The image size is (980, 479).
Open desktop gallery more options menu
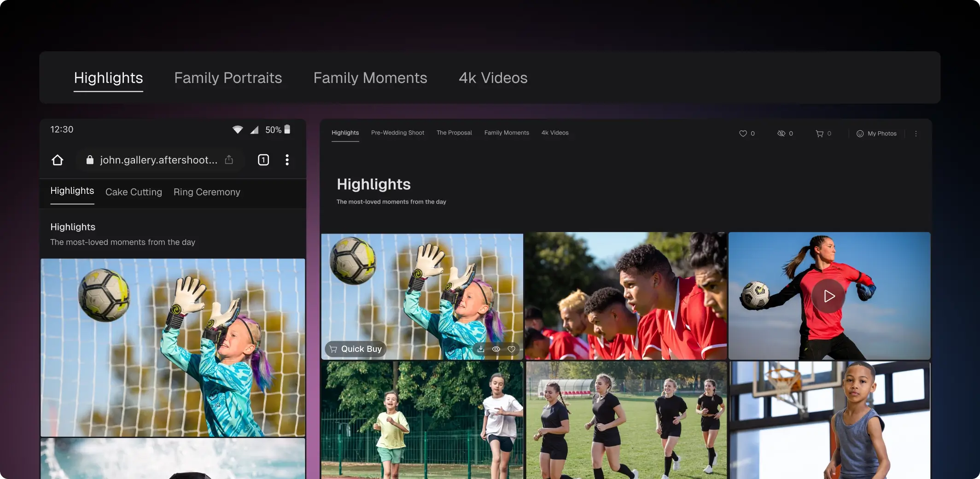[x=916, y=134]
